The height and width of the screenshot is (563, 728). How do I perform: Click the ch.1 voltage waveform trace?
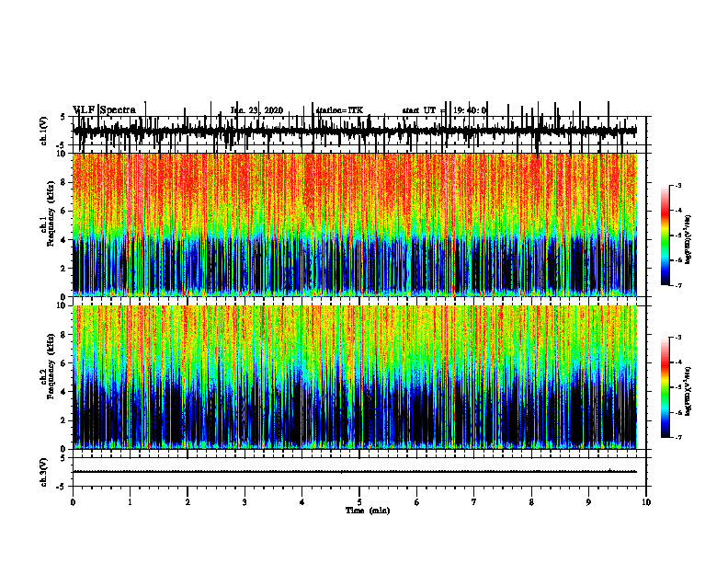pyautogui.click(x=355, y=131)
